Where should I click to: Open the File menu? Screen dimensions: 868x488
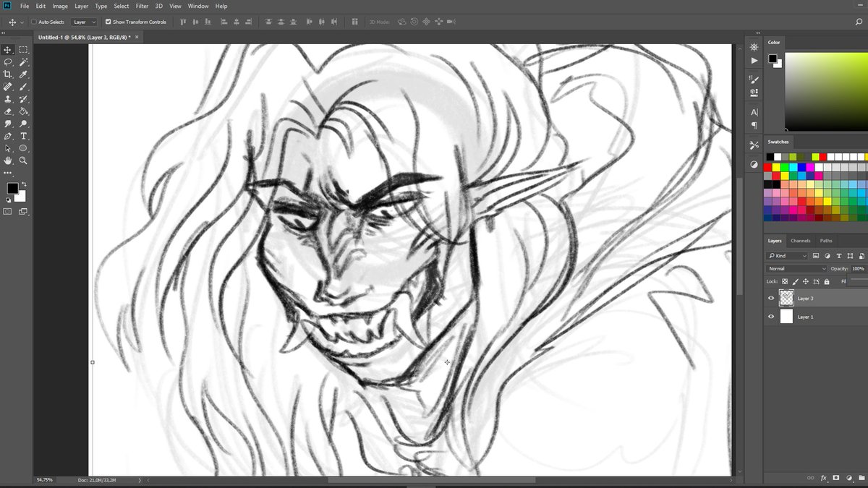click(x=25, y=6)
